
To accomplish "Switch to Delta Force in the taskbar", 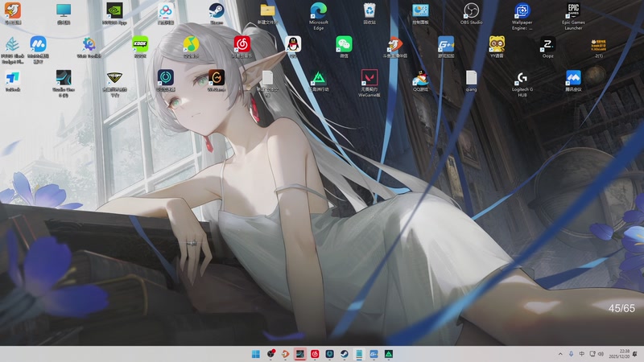I will 389,354.
